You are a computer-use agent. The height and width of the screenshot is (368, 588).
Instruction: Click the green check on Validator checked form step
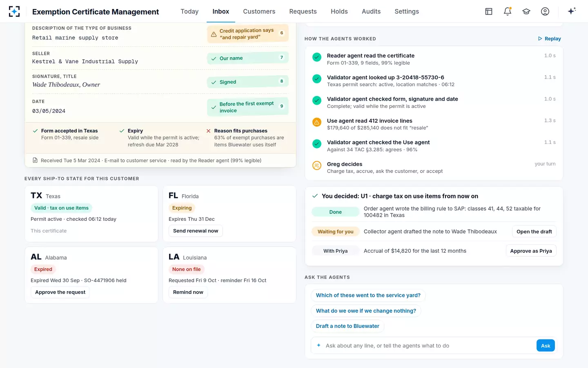point(317,101)
